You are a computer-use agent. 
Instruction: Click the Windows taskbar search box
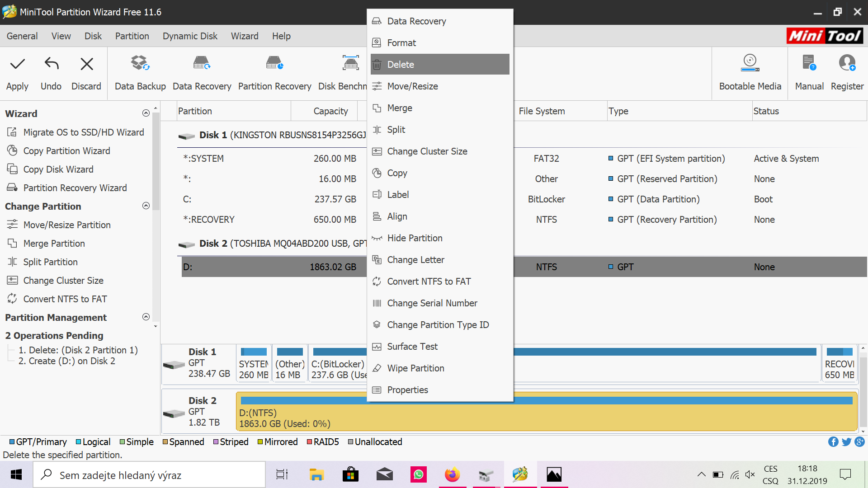149,475
